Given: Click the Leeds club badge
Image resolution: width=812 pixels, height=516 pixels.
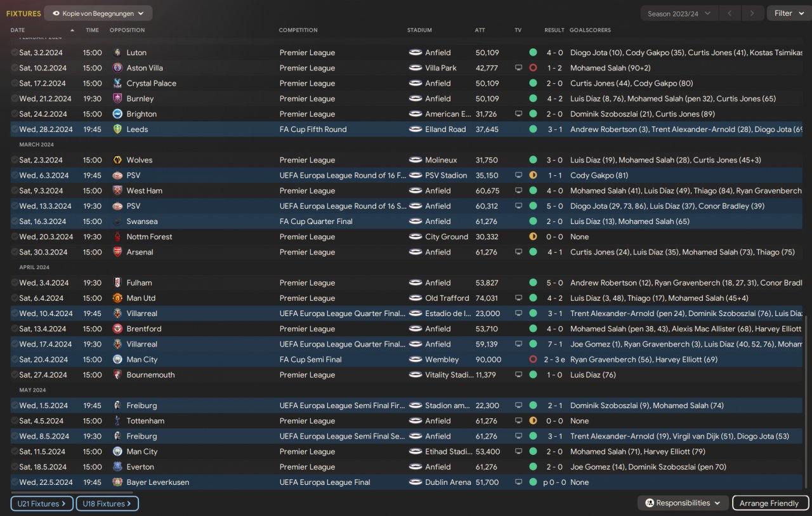Looking at the screenshot, I should (117, 129).
